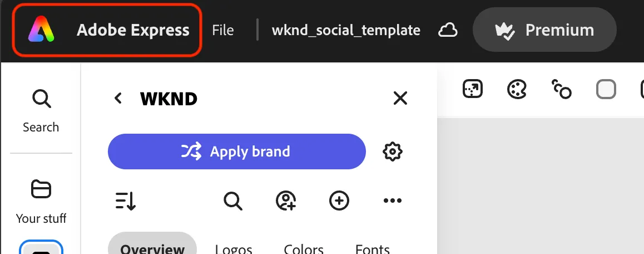Click the WKND panel title

(169, 99)
